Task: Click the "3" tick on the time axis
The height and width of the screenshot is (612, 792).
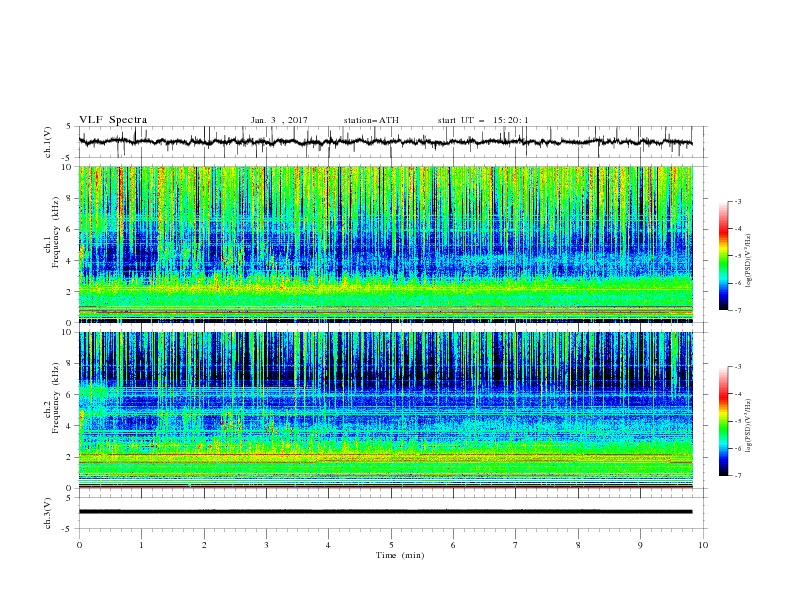Action: pyautogui.click(x=266, y=545)
